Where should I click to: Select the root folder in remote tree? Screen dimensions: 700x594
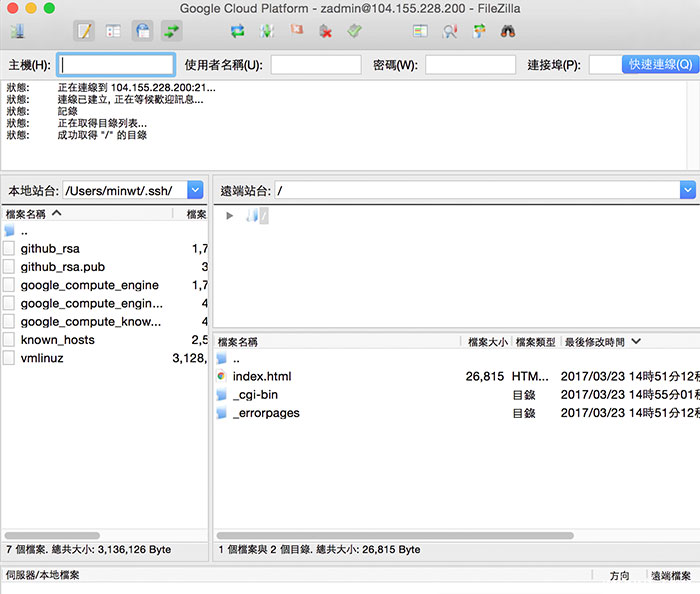pyautogui.click(x=264, y=216)
